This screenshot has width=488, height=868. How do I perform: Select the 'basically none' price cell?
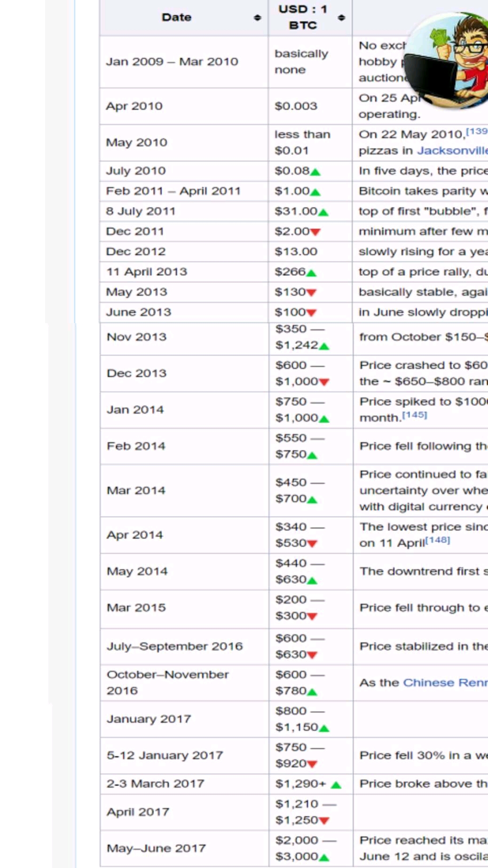(310, 62)
